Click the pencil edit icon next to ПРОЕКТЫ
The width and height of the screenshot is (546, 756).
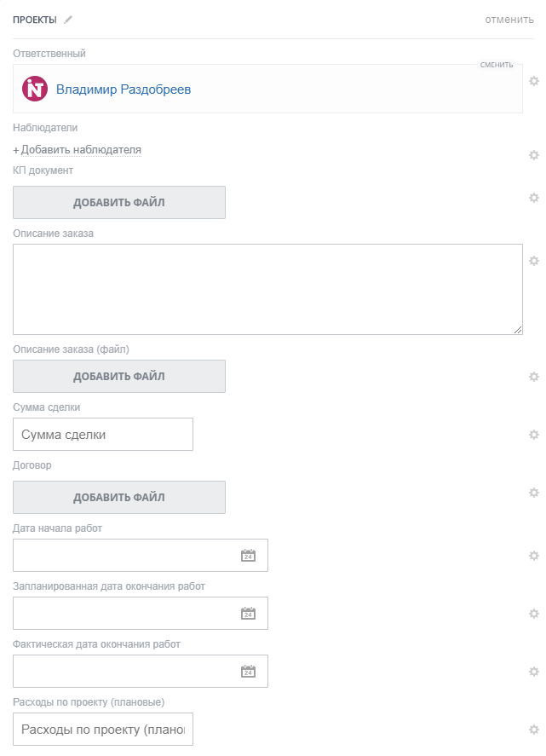tap(68, 20)
